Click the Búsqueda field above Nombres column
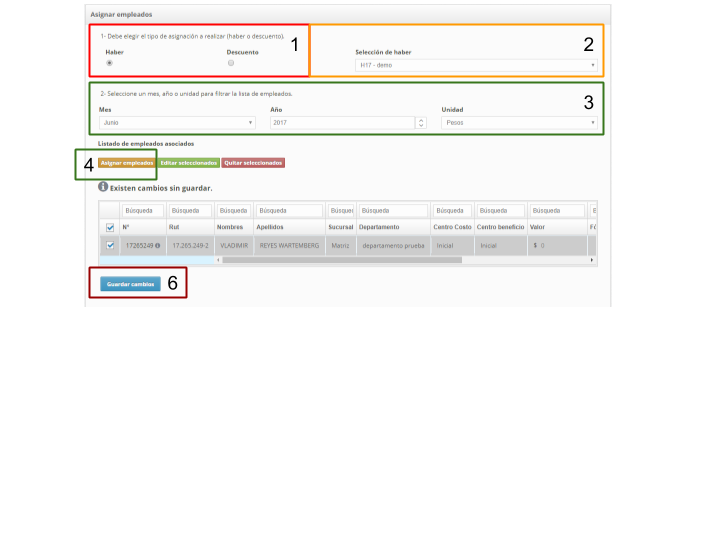Viewport: 720px width, 540px height. pyautogui.click(x=234, y=211)
